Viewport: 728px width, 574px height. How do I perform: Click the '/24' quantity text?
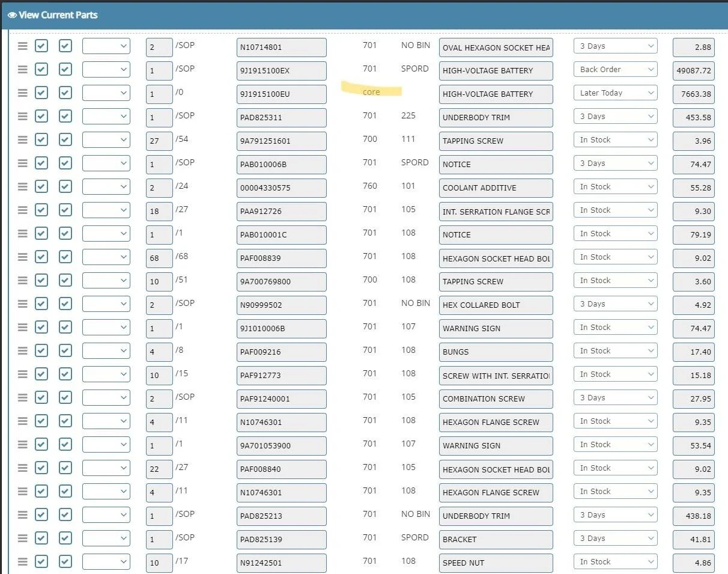(x=183, y=186)
